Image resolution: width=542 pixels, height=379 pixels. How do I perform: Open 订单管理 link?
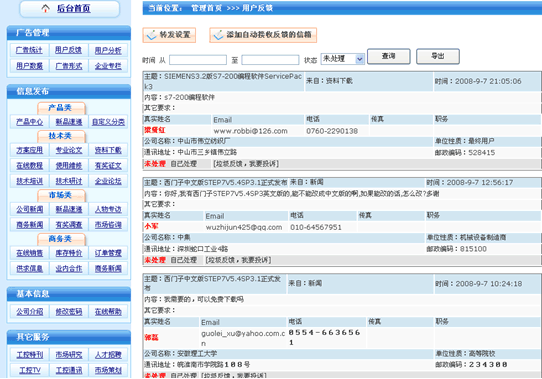point(108,253)
